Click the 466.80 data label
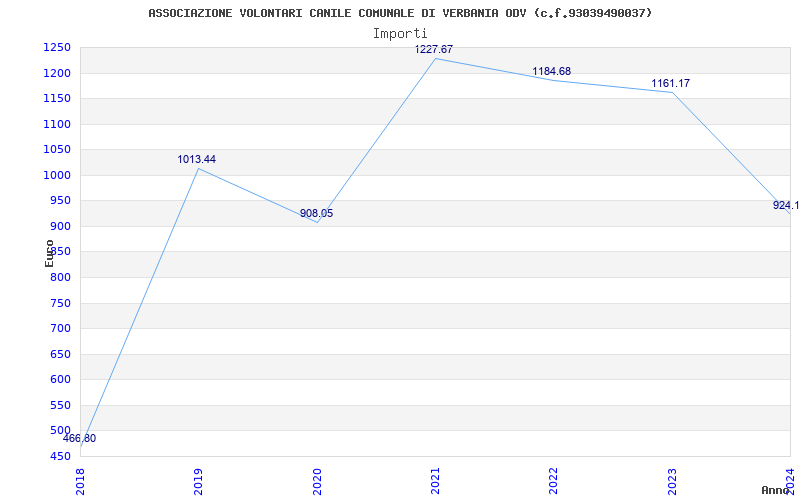 pos(79,438)
